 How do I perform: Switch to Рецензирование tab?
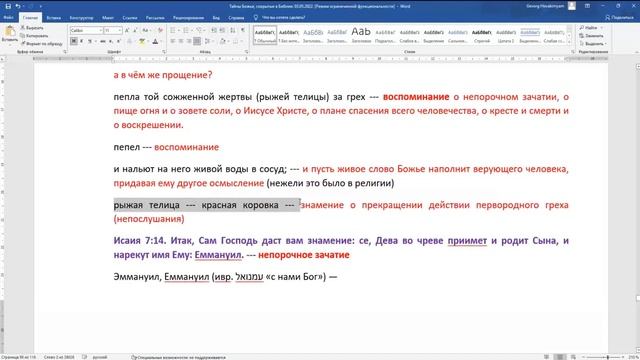(x=188, y=18)
